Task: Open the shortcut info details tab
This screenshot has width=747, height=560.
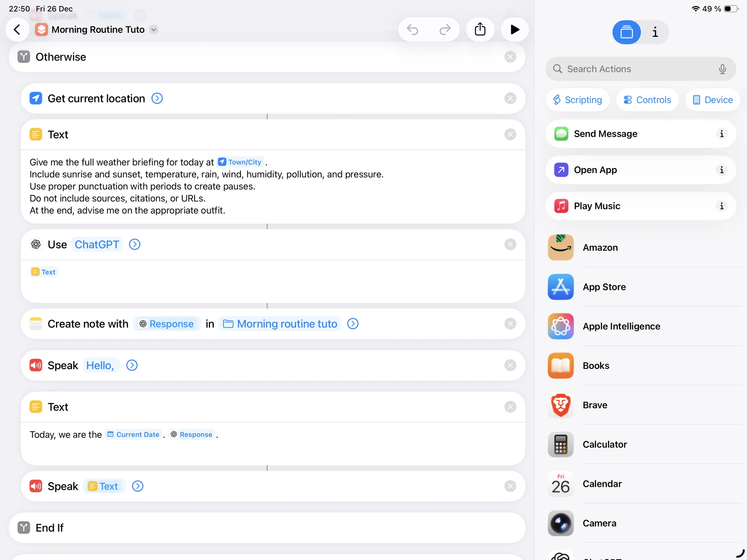Action: pyautogui.click(x=655, y=32)
